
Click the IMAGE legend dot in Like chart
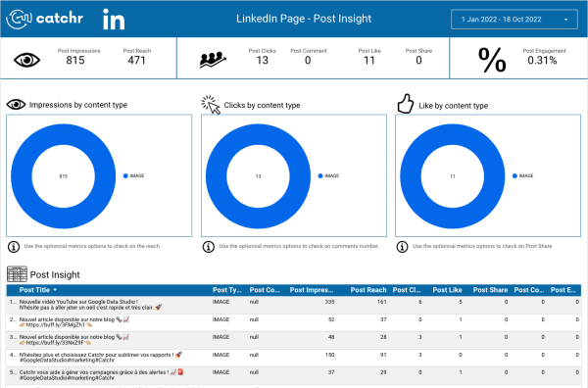[514, 175]
